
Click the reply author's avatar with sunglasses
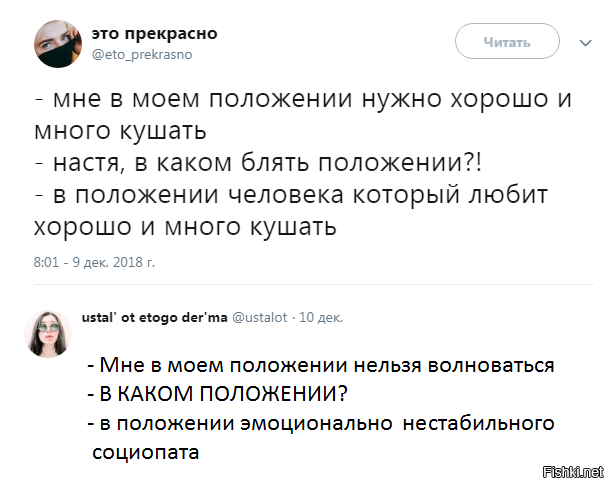pos(49,331)
